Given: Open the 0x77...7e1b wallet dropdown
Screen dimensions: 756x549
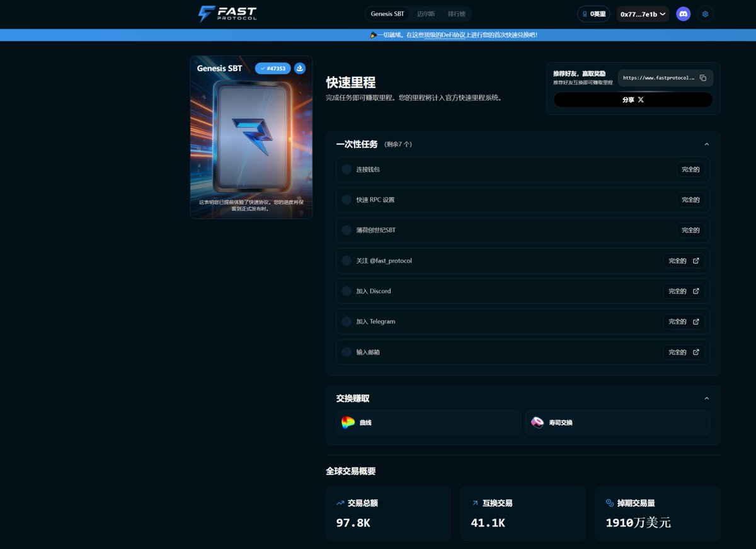Looking at the screenshot, I should [642, 13].
